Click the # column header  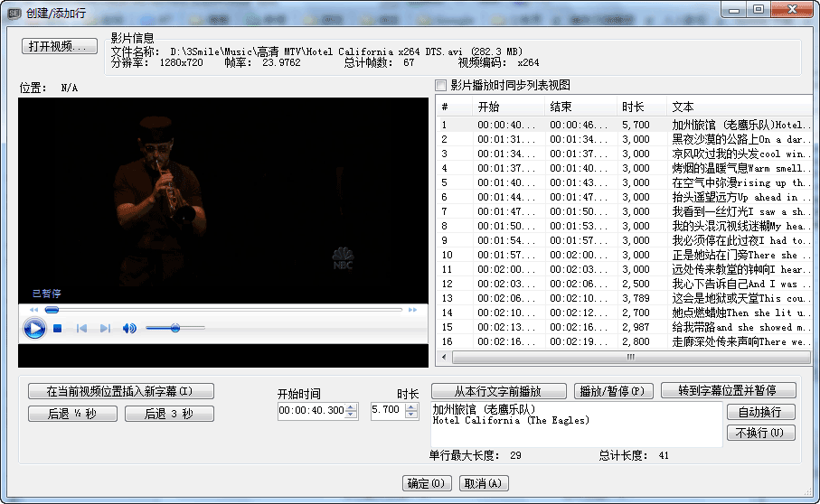(455, 107)
